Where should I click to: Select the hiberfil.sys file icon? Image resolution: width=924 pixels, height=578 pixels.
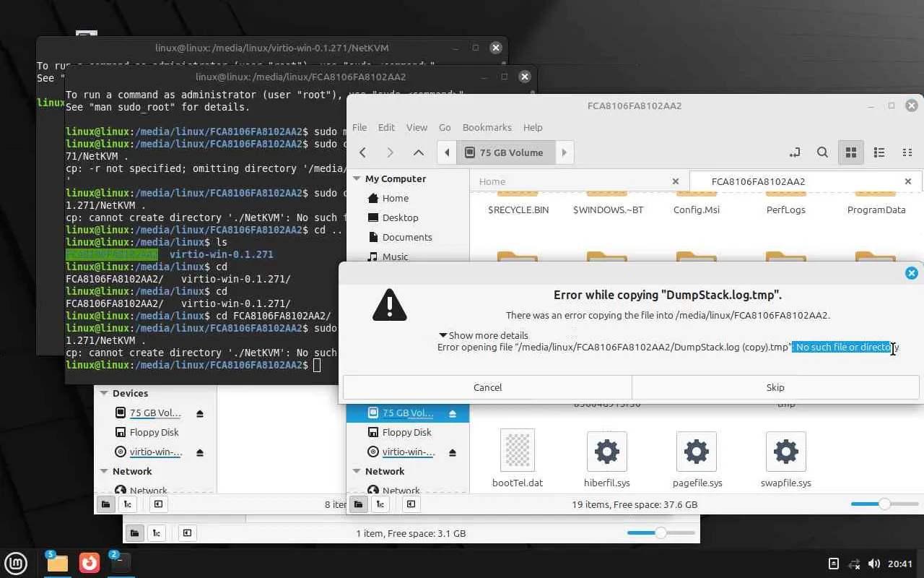[607, 452]
